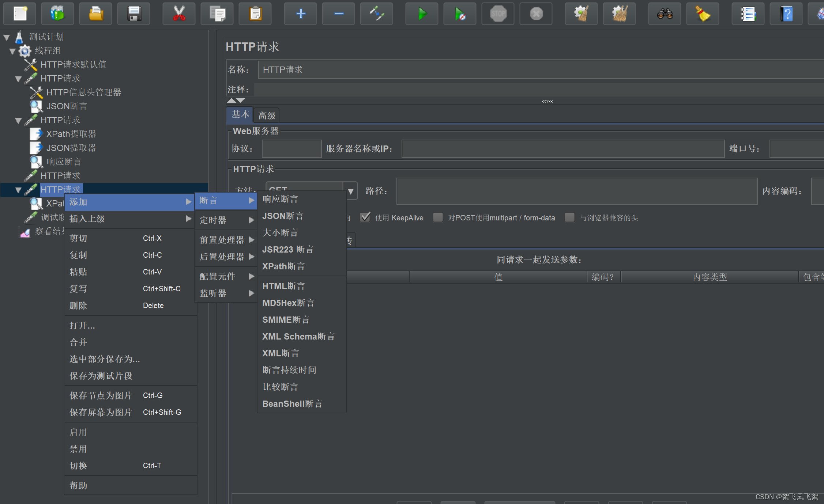Check the 与浏览器兼容的头 checkbox
The height and width of the screenshot is (504, 824).
pos(569,217)
